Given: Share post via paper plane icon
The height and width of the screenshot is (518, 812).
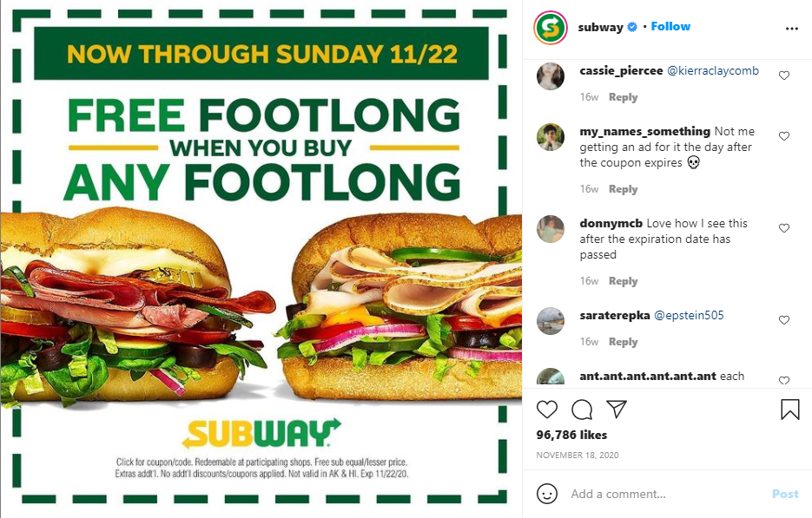Looking at the screenshot, I should coord(617,409).
